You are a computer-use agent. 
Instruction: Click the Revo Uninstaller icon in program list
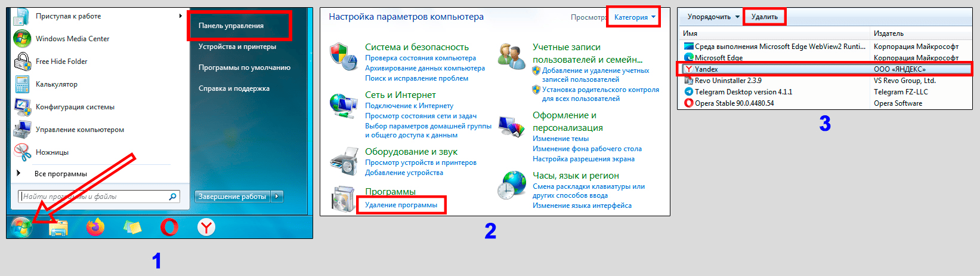coord(689,81)
